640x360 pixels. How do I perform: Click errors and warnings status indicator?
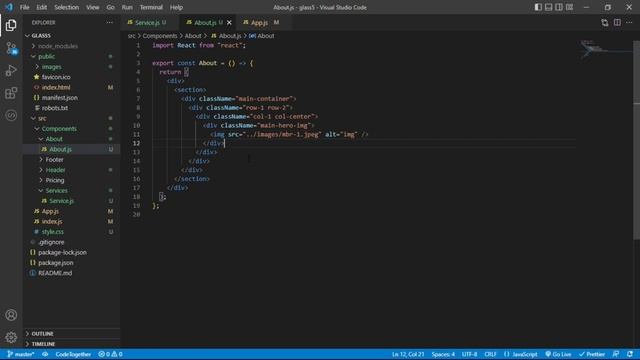coord(110,354)
